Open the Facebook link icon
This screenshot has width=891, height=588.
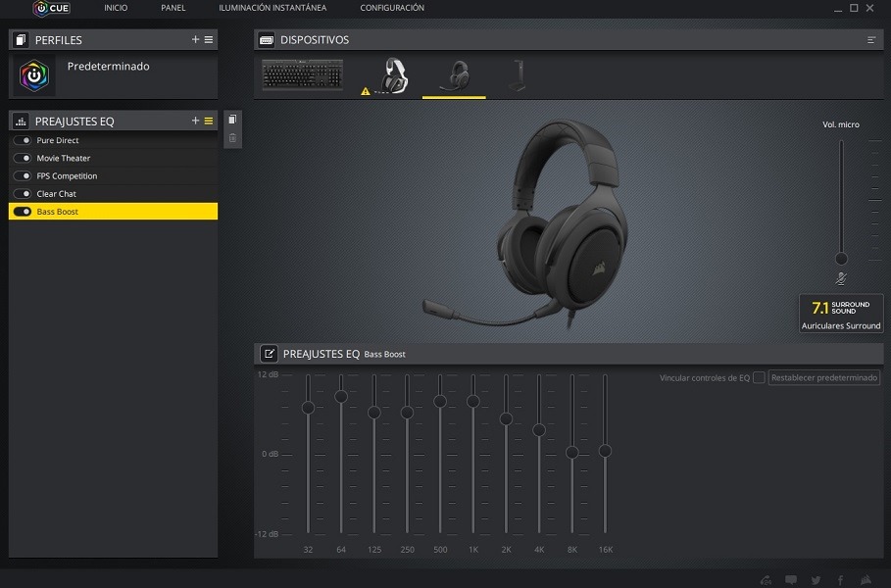click(x=840, y=579)
